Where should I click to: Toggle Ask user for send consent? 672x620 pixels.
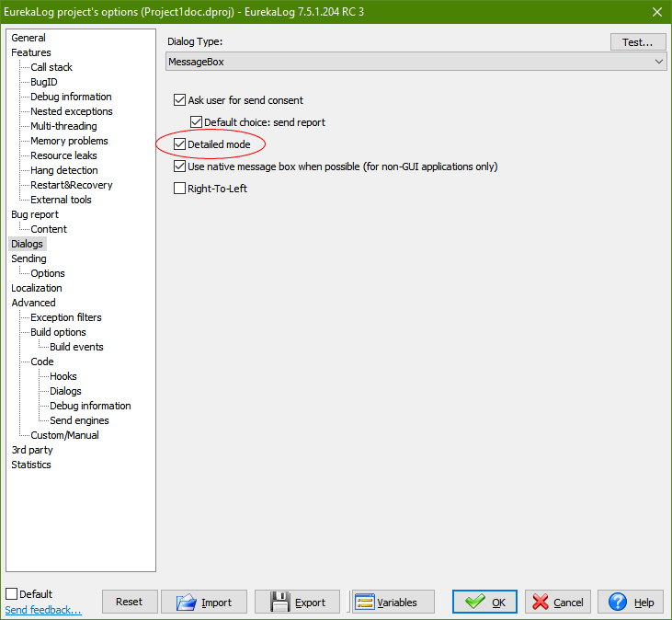pos(180,100)
